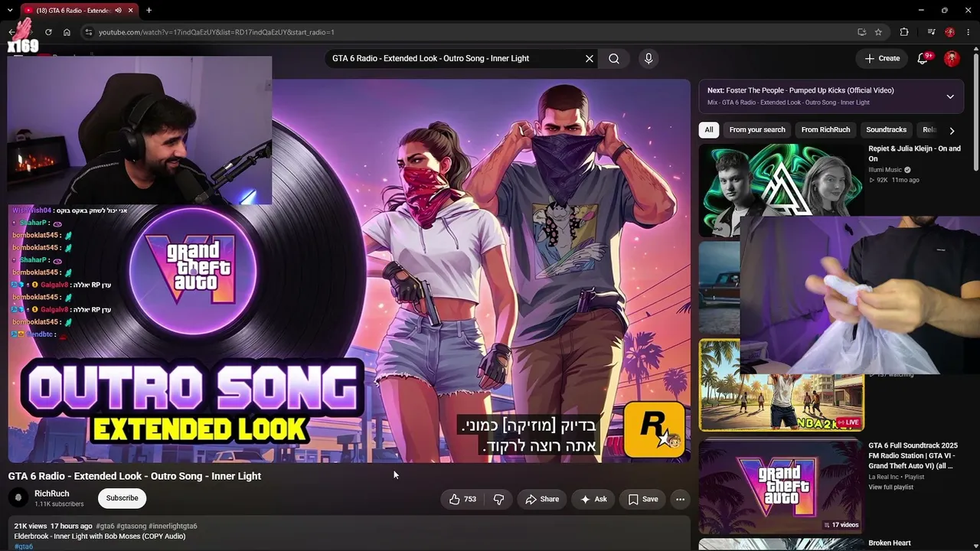Select the From your search chip
The height and width of the screenshot is (551, 980).
point(757,130)
